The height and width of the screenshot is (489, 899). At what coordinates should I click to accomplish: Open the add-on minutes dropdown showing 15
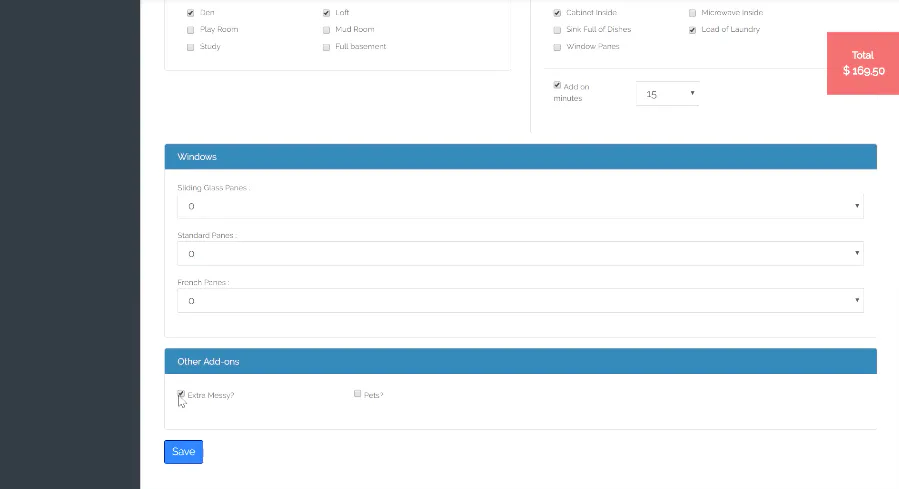point(667,93)
